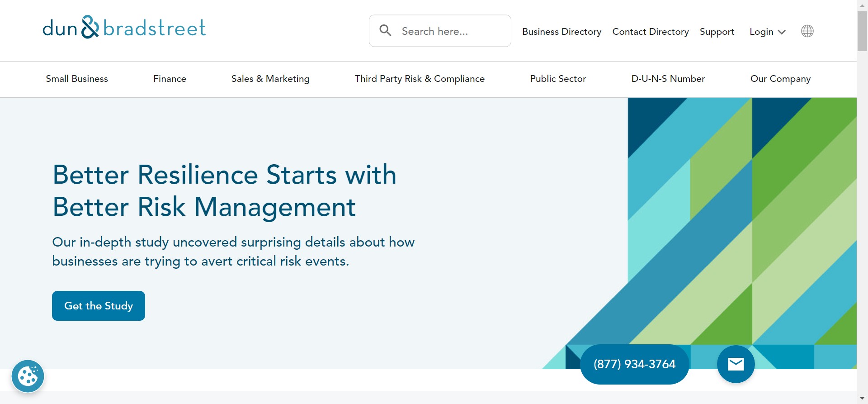Viewport: 868px width, 404px height.
Task: Click the envelope email contact button
Action: pyautogui.click(x=736, y=364)
